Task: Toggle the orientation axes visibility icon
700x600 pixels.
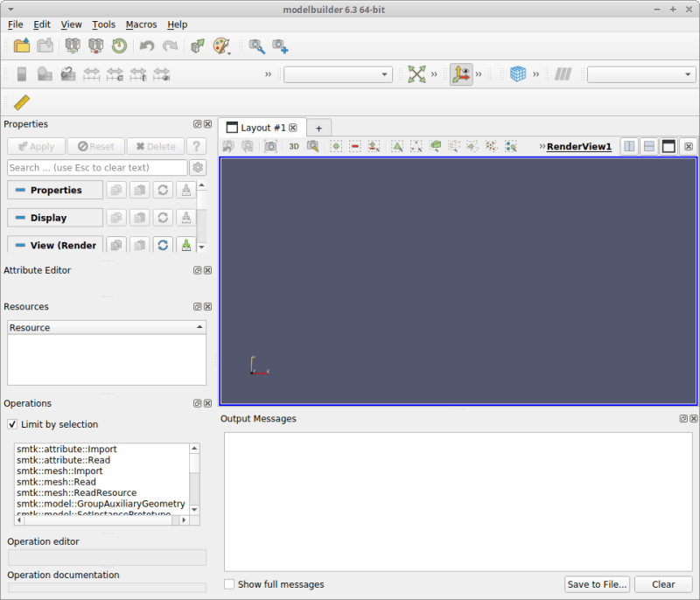Action: [x=461, y=74]
